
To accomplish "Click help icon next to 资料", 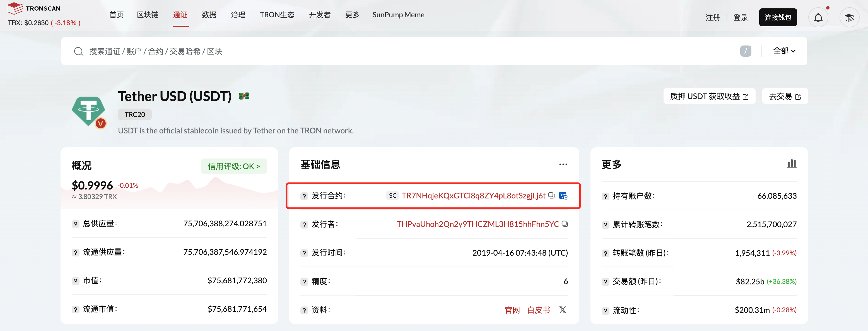I will pos(304,310).
